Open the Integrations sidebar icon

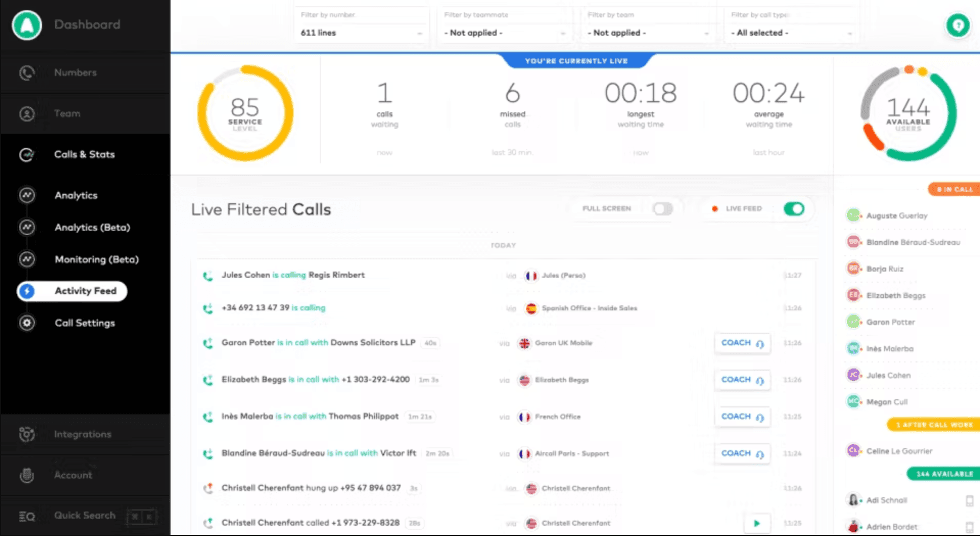click(x=27, y=434)
